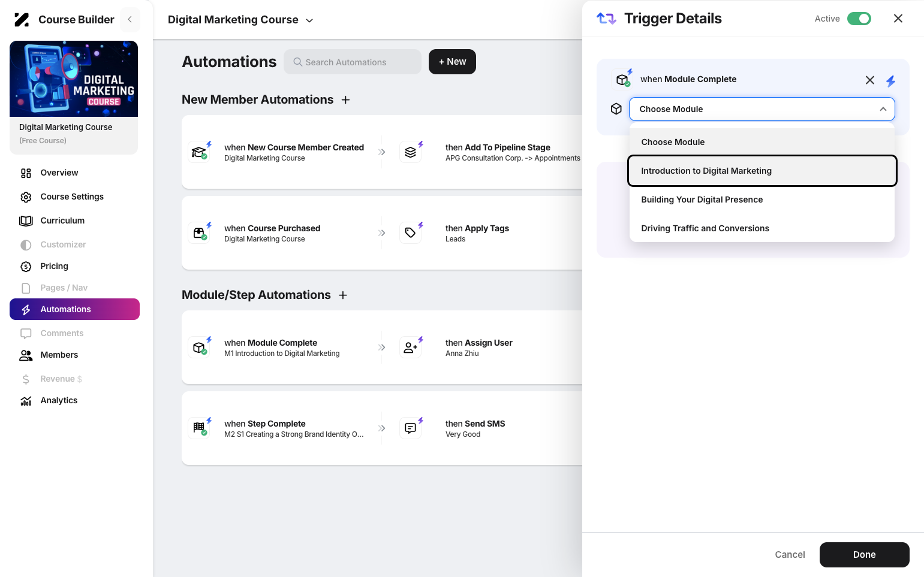The width and height of the screenshot is (924, 577).
Task: Click the Curriculum book icon
Action: 26,221
